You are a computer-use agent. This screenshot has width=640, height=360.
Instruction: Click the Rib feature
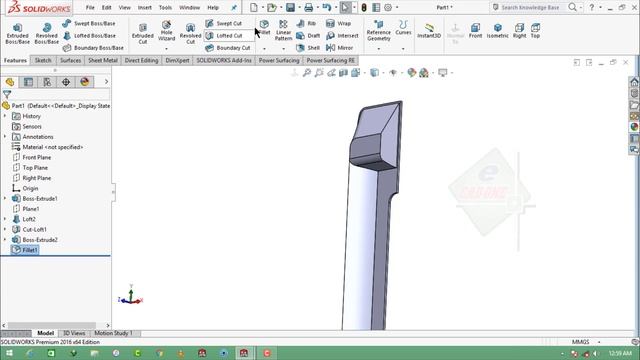click(x=306, y=23)
